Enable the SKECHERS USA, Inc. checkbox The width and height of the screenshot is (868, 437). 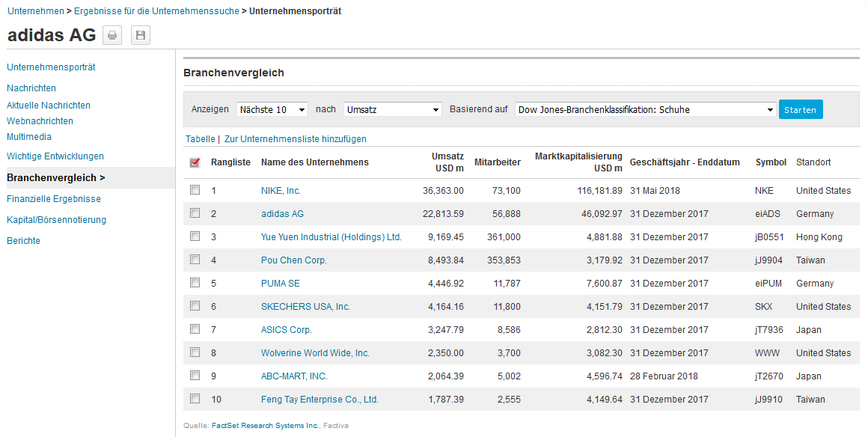(x=195, y=306)
